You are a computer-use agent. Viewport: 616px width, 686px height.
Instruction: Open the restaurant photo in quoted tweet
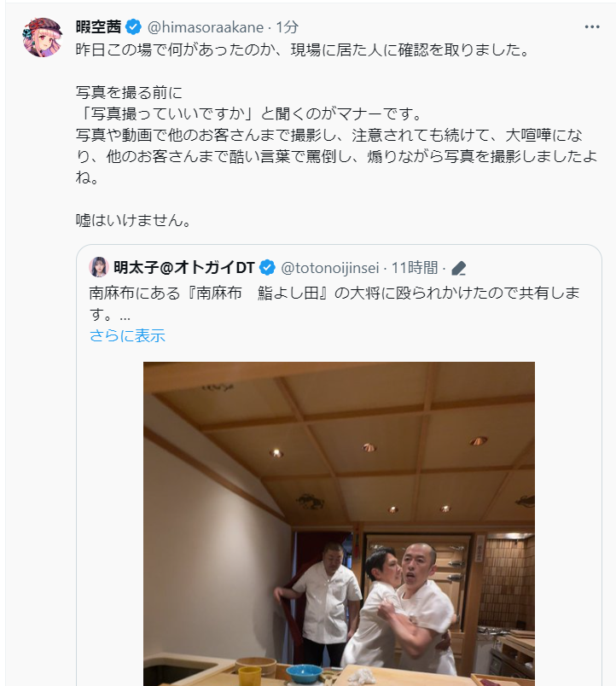coord(339,524)
